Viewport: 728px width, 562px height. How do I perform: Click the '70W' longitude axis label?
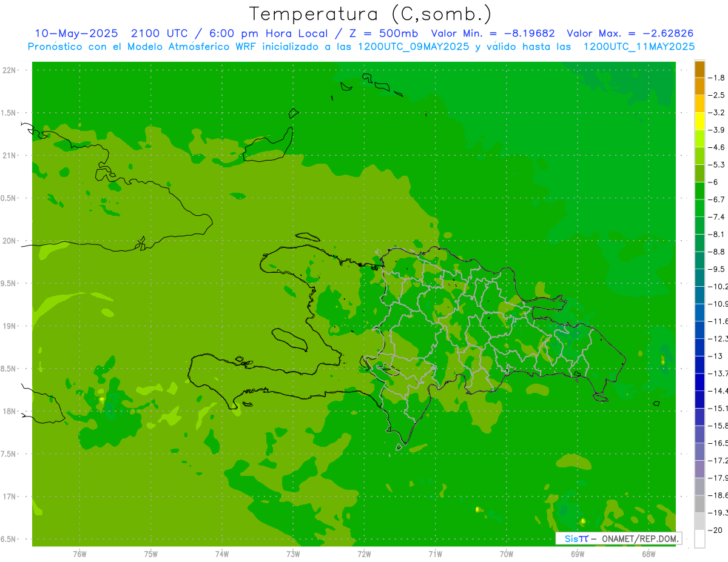(507, 554)
